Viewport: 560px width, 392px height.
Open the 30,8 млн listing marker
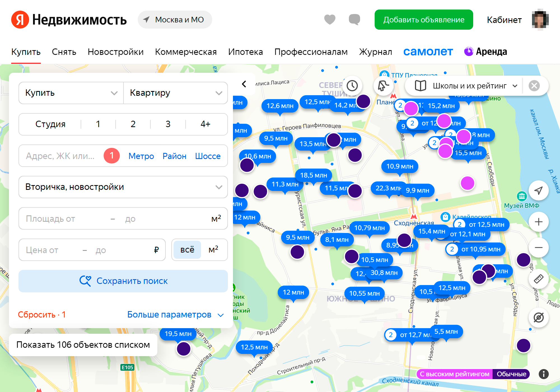384,273
